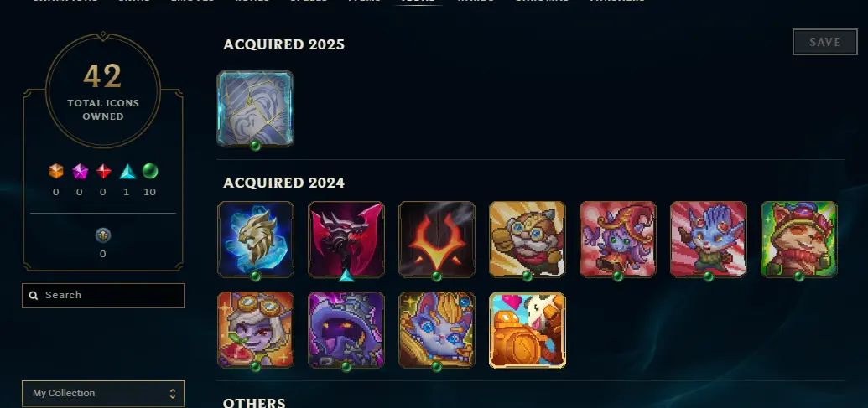Select the blue cat Yuumi icon
The width and height of the screenshot is (868, 408).
tap(437, 330)
